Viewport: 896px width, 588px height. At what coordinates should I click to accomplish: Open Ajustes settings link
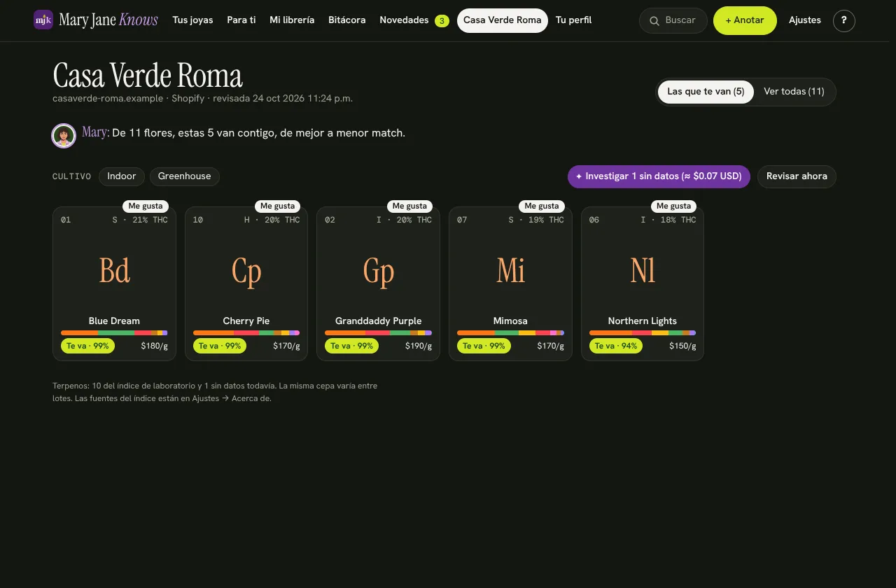point(805,20)
